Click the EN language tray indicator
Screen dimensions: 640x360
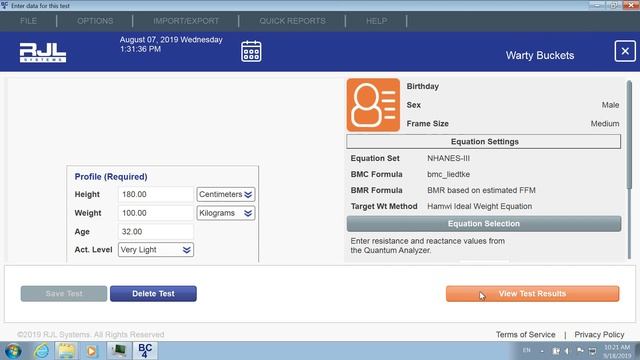527,350
